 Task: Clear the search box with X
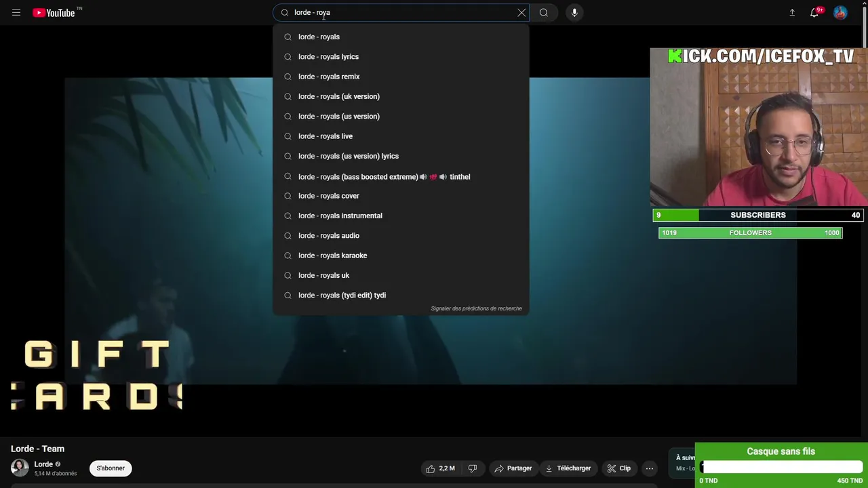pyautogui.click(x=521, y=13)
